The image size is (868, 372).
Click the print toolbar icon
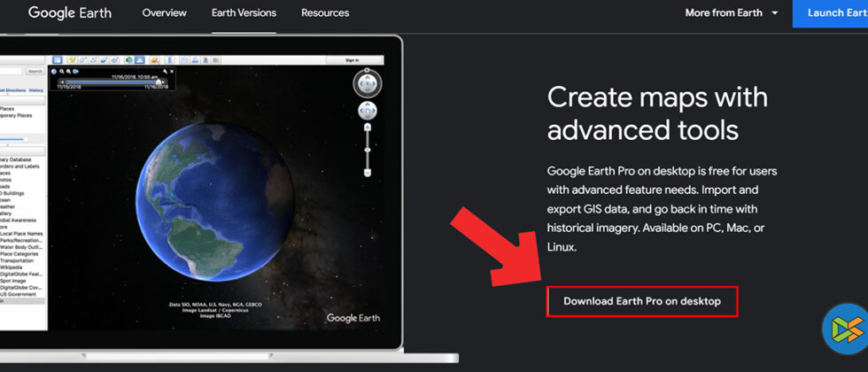coord(195,60)
